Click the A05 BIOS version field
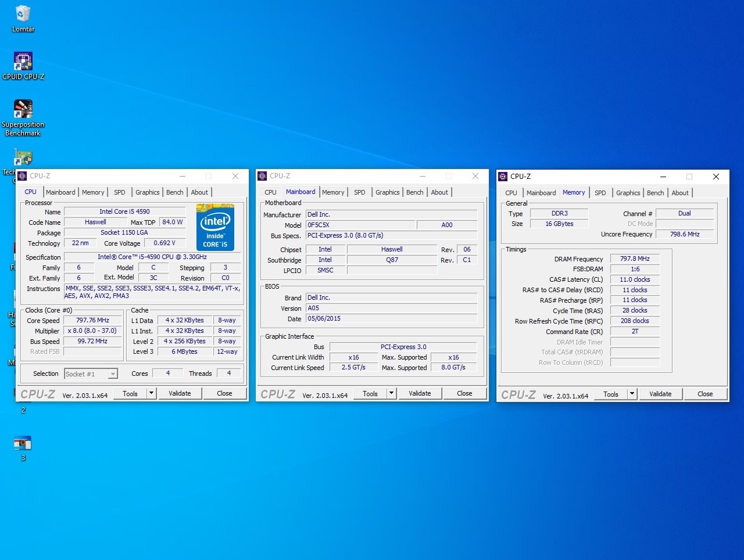 click(391, 308)
